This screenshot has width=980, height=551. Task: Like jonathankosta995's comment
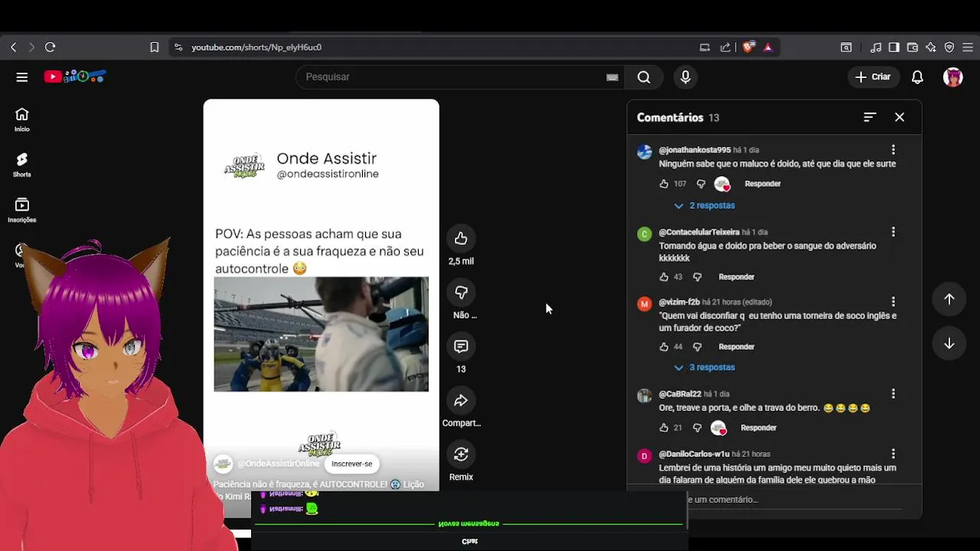coord(664,184)
